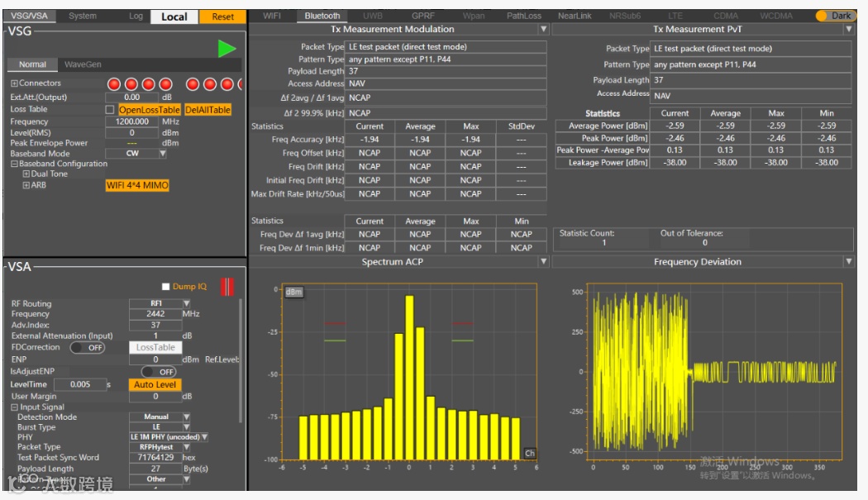
Task: Click the Auto Level button
Action: point(155,384)
